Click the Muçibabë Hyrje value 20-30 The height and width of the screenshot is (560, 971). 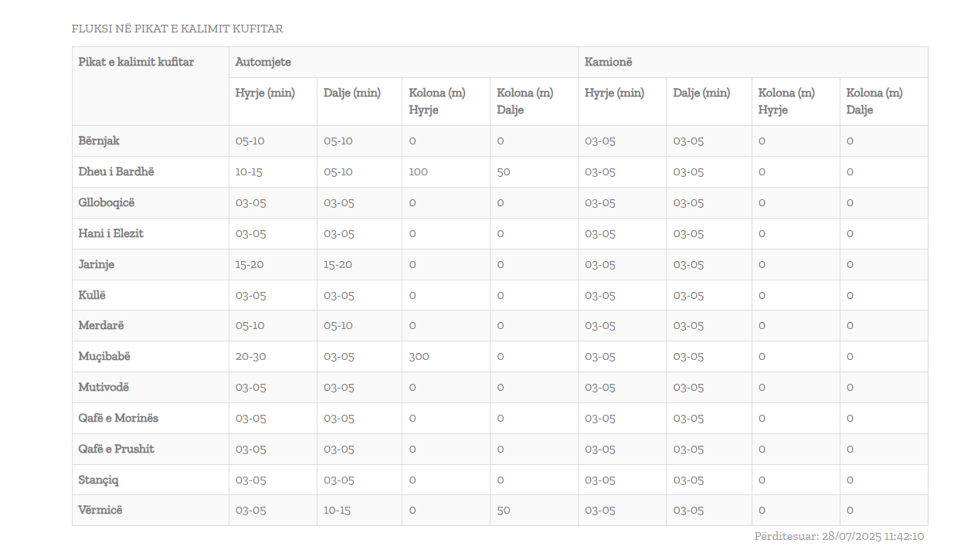[x=250, y=356]
